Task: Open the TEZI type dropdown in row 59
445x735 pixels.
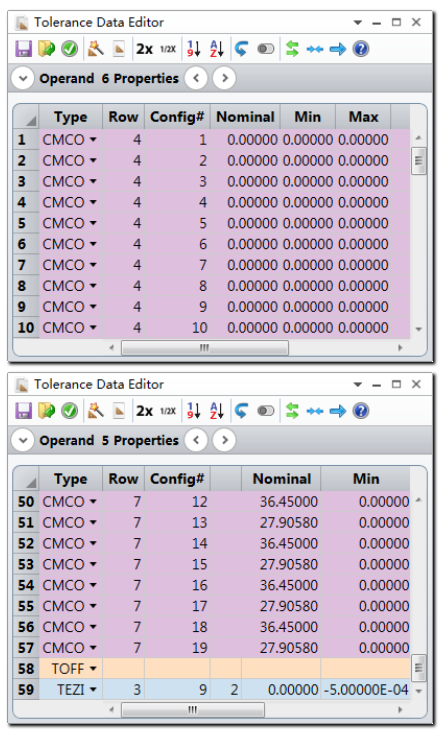Action: pos(93,690)
